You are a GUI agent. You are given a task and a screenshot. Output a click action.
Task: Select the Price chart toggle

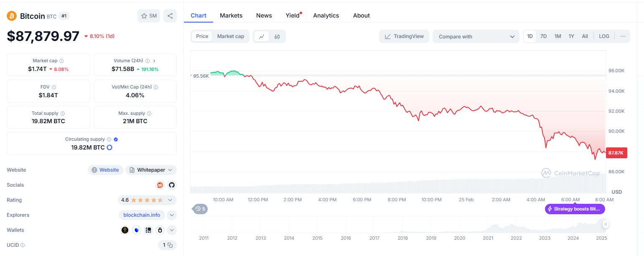pyautogui.click(x=202, y=36)
